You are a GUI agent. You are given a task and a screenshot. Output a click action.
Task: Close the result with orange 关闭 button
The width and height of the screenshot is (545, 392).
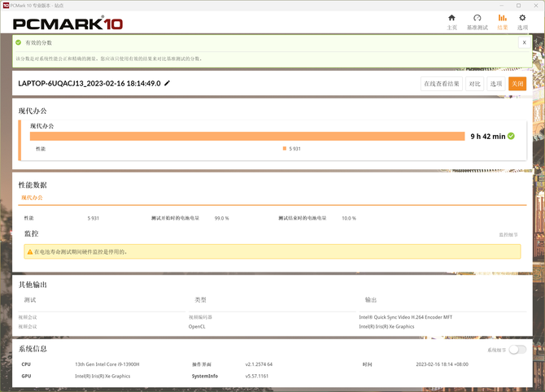[517, 84]
